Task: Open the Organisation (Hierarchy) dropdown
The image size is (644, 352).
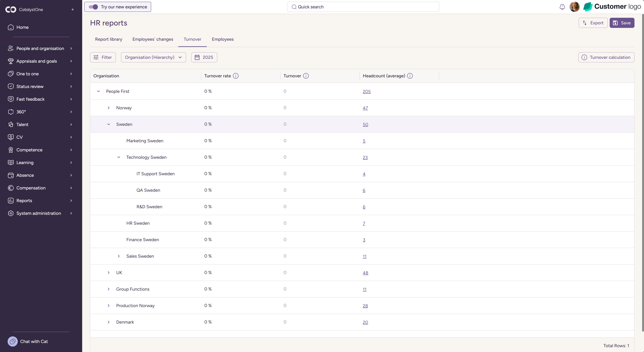Action: click(x=153, y=57)
